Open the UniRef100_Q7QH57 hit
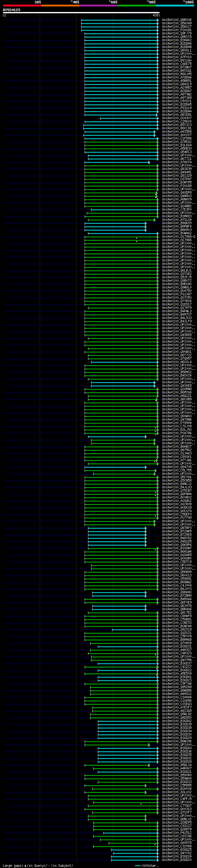This screenshot has height=868, width=197. pos(177,358)
